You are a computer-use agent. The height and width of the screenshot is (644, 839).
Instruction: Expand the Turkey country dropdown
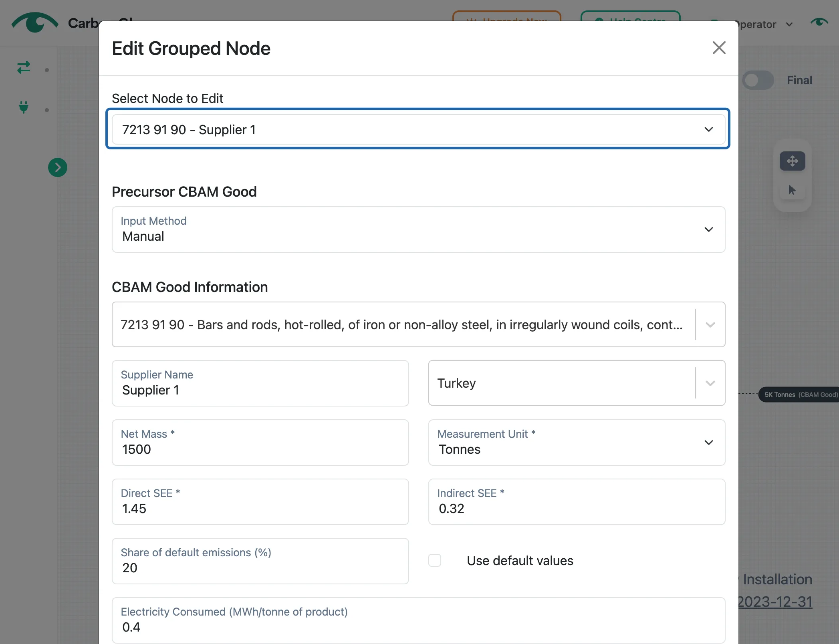coord(710,383)
